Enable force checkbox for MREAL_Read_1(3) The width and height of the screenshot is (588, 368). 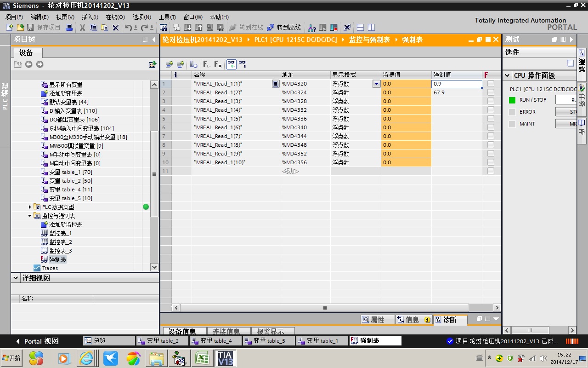pos(491,101)
